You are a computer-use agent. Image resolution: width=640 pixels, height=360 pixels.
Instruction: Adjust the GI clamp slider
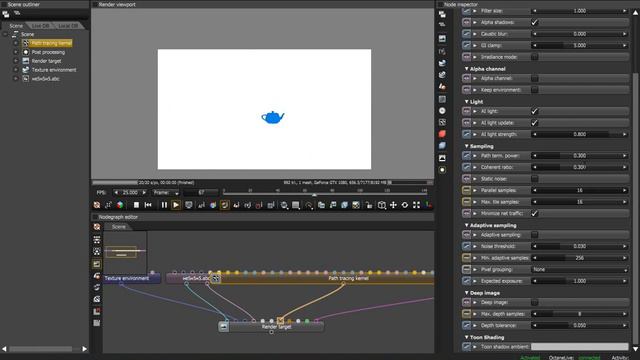coord(580,45)
